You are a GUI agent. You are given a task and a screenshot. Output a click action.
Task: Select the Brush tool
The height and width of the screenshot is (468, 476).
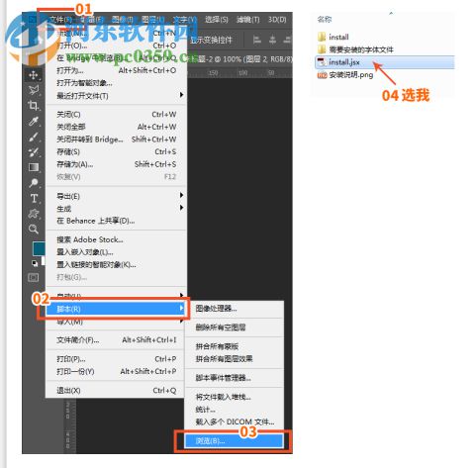point(34,137)
